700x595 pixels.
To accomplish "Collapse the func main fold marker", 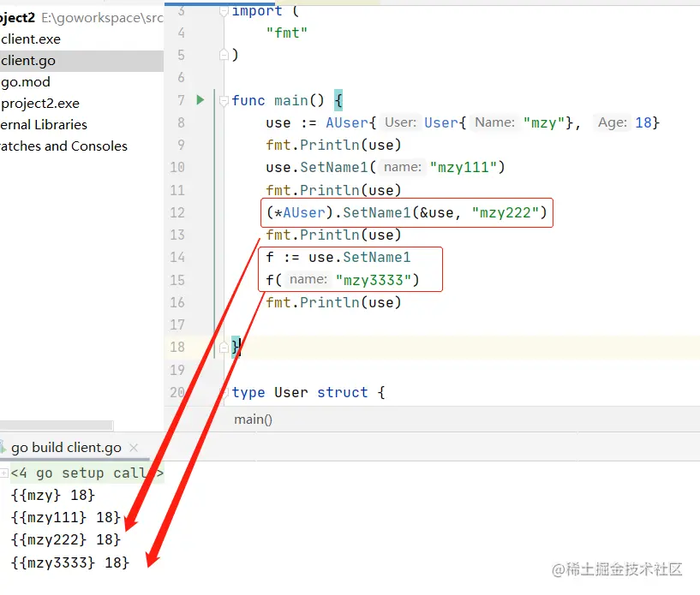I will click(224, 101).
